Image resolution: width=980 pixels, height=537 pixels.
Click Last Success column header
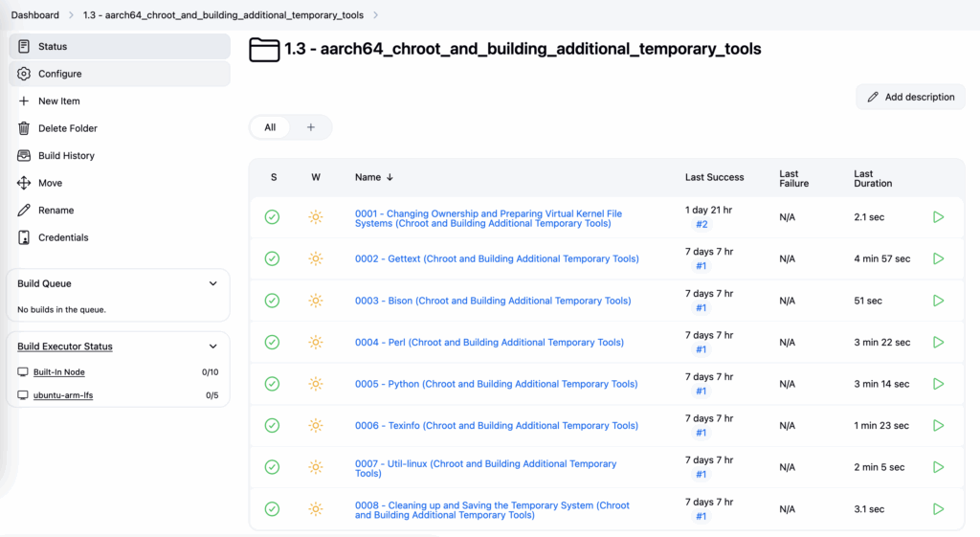coord(714,177)
